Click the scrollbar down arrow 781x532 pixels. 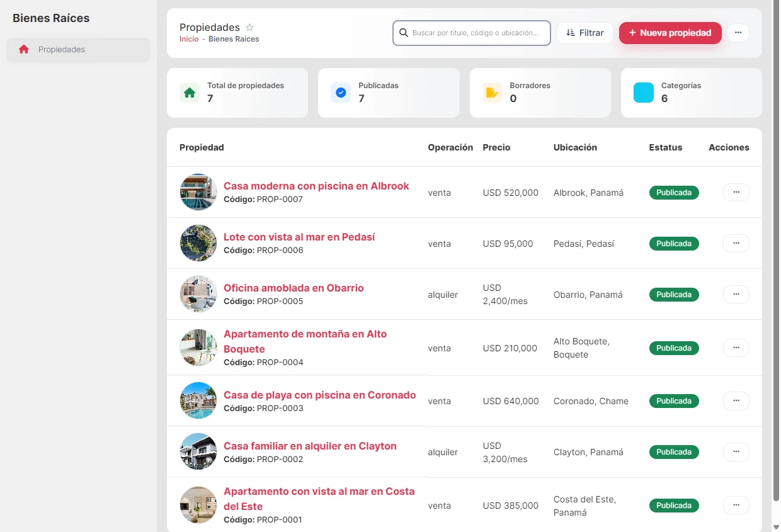tap(776, 527)
